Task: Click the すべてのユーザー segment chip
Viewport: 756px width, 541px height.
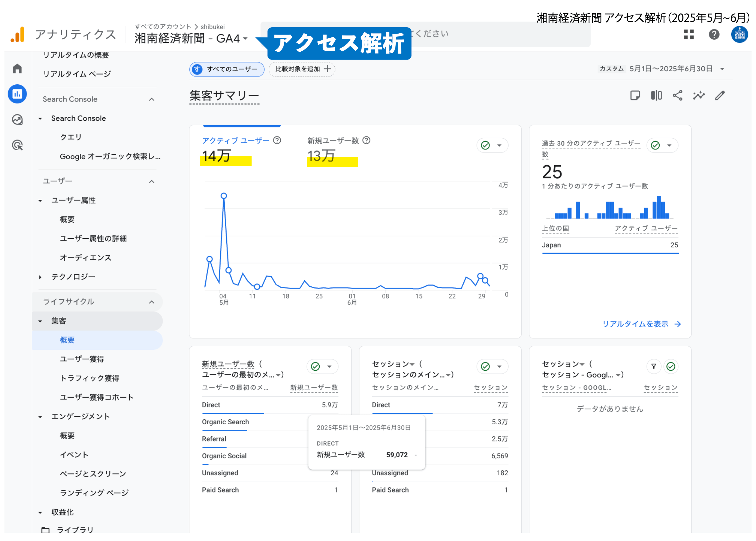Action: click(227, 69)
